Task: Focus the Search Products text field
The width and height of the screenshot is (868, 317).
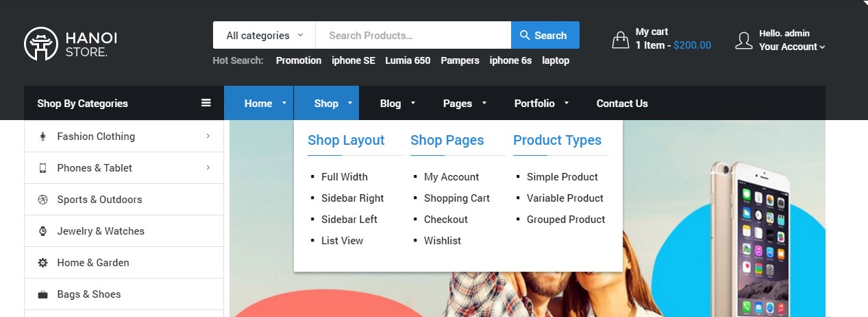Action: [x=412, y=36]
